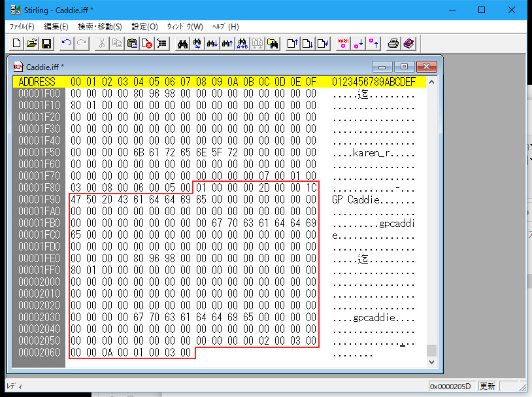Click byte 07 in row 00001F70
The height and width of the screenshot is (397, 532).
pos(264,176)
